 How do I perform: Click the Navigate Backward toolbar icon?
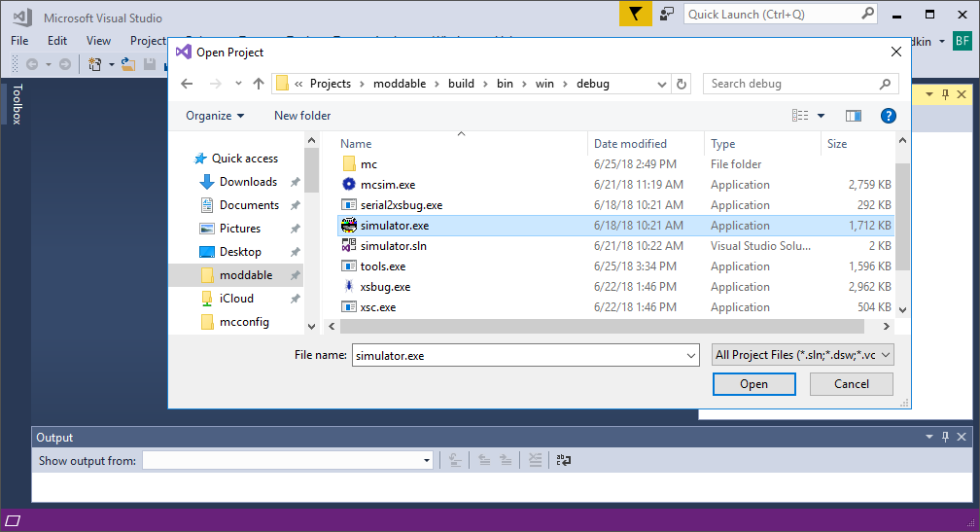click(32, 64)
